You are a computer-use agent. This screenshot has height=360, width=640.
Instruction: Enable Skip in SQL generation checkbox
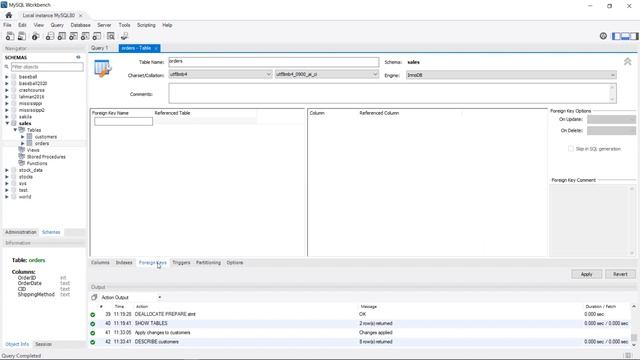click(x=571, y=149)
